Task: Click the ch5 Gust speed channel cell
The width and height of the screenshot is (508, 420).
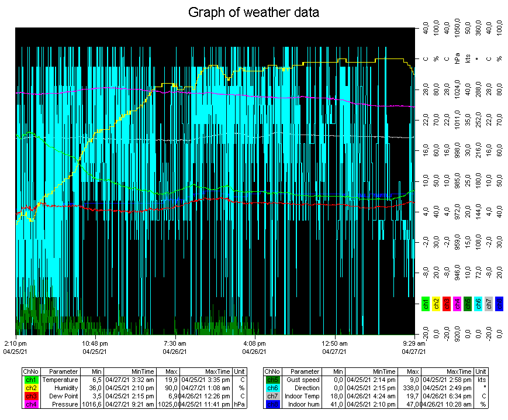Action: point(272,380)
